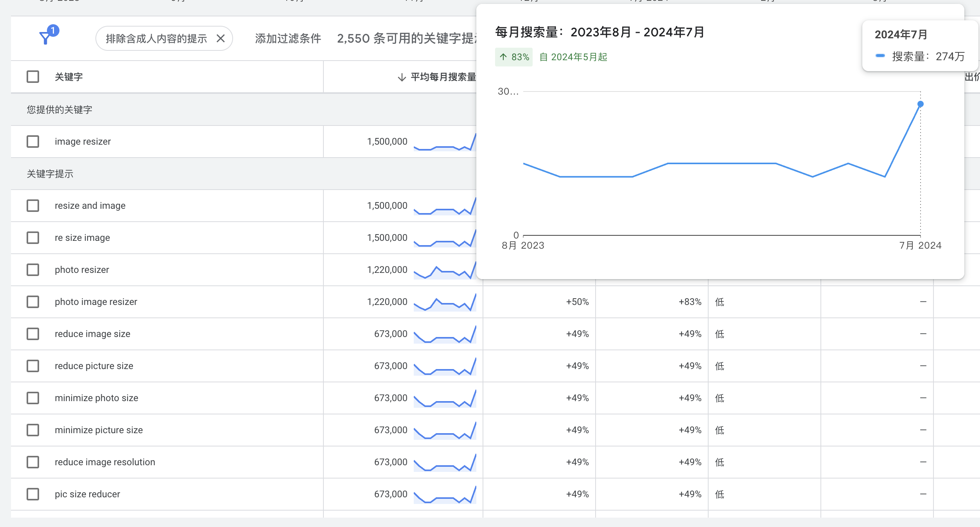Viewport: 980px width, 527px height.
Task: Click +50% value in photo image resizer row
Action: 577,302
